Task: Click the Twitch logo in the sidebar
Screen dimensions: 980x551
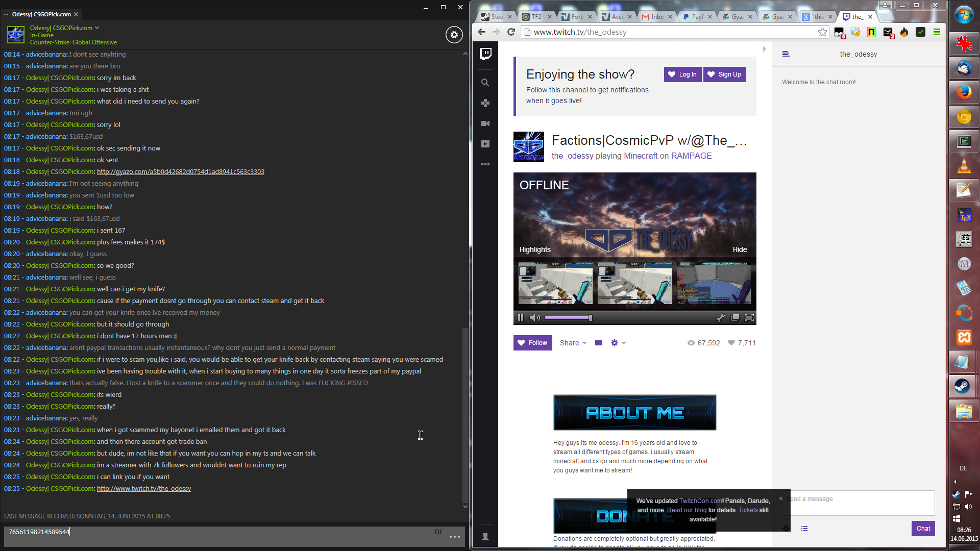Action: pos(485,54)
